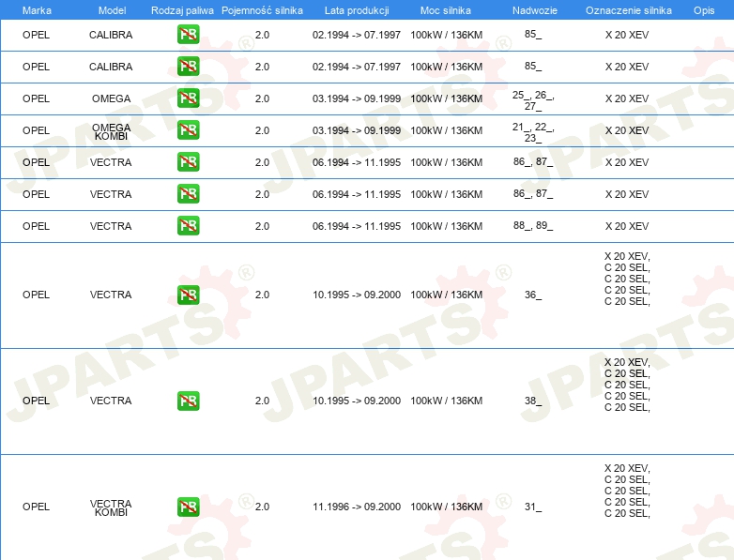Click body code '88_, 89_'
This screenshot has width=734, height=560.
click(x=533, y=225)
